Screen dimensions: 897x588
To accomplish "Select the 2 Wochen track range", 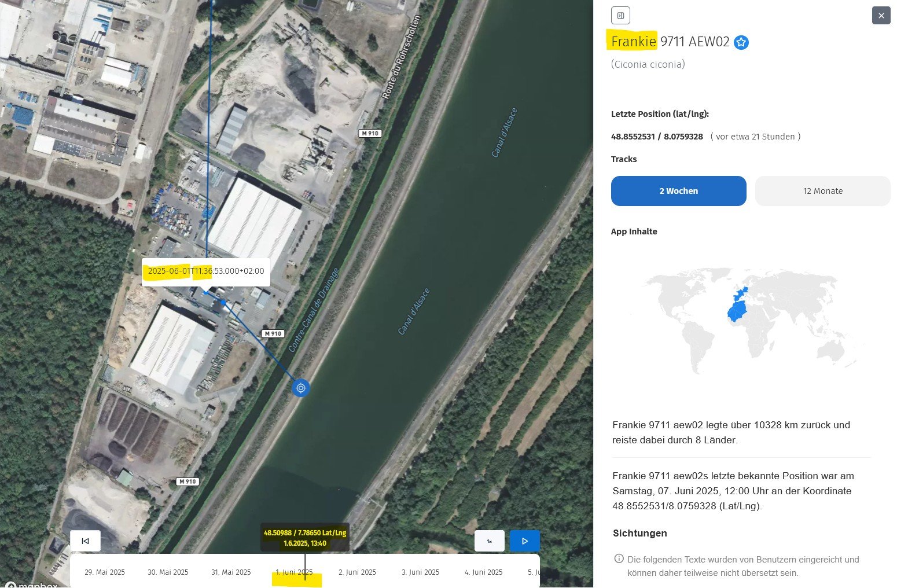I will pos(678,191).
